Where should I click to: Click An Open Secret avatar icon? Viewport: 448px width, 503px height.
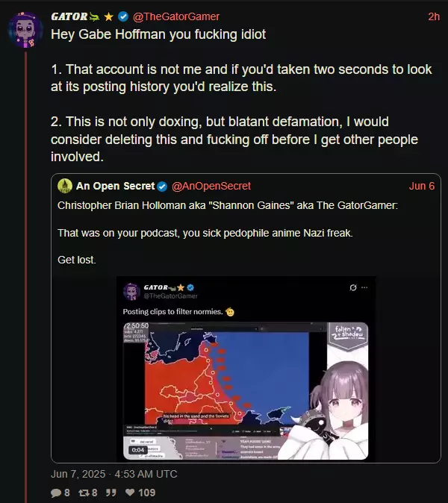65,186
